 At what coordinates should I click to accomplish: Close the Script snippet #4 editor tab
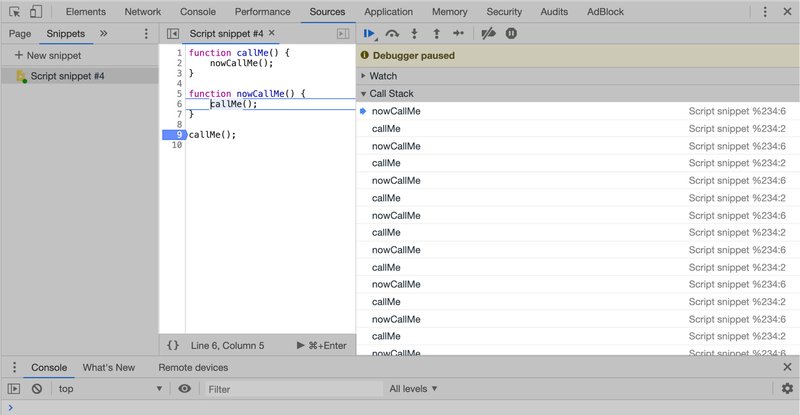coord(272,33)
